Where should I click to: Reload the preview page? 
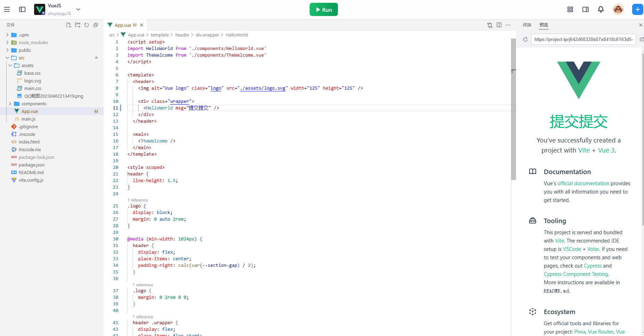tap(525, 39)
